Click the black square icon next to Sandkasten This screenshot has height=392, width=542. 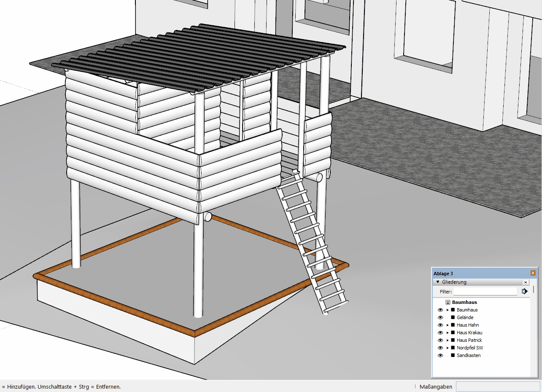[x=453, y=355]
